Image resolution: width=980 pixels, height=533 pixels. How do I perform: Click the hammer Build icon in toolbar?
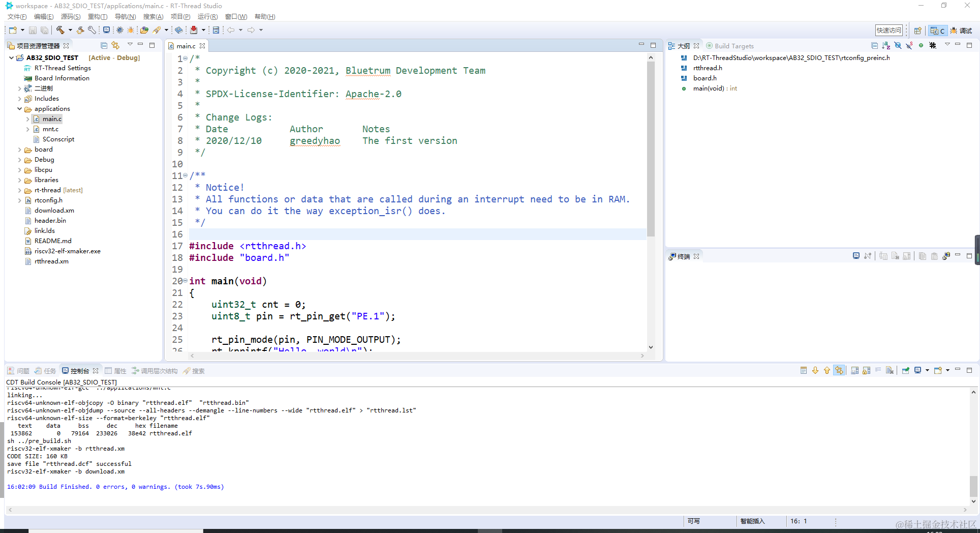tap(60, 30)
